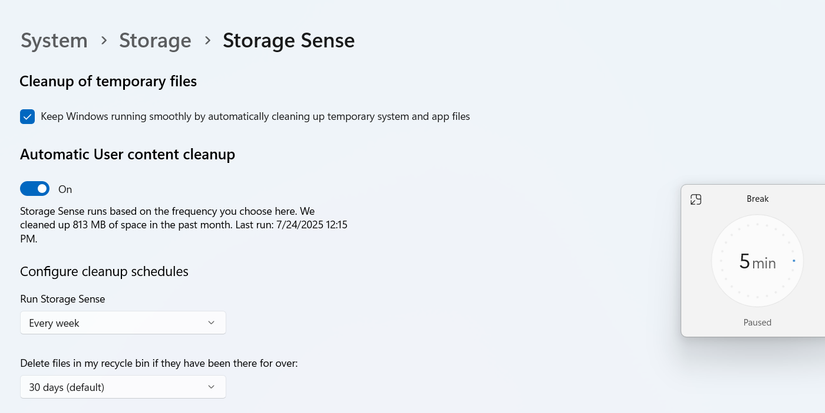Open the recycle bin 30 days dropdown
This screenshot has width=825, height=413.
[122, 387]
